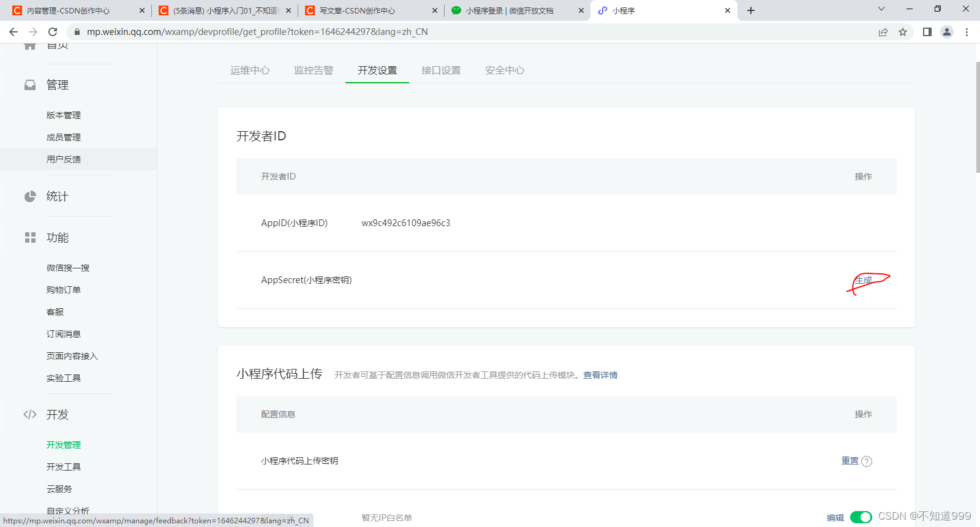
Task: Open 微信搜一搜 in the sidebar
Action: [68, 268]
